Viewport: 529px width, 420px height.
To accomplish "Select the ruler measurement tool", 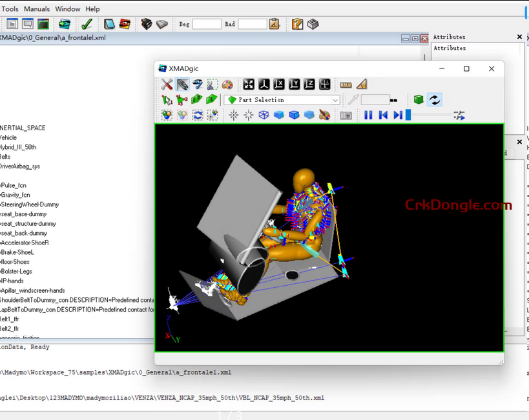I will pyautogui.click(x=346, y=85).
